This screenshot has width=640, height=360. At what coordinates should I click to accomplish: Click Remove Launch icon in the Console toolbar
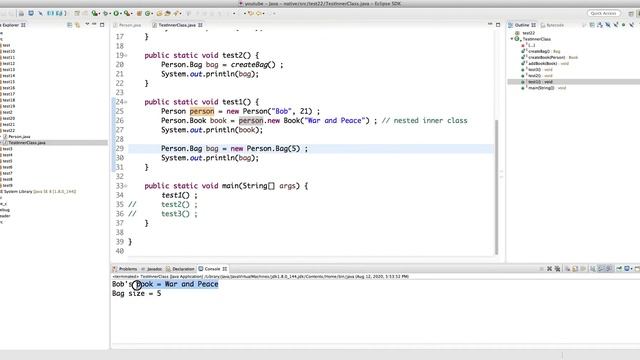(549, 269)
